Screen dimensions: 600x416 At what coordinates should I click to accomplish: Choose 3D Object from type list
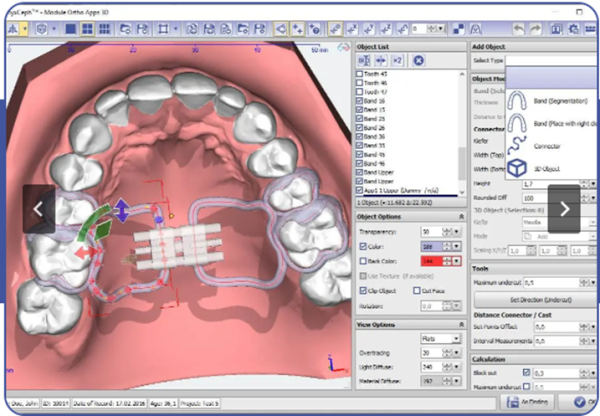click(x=551, y=168)
